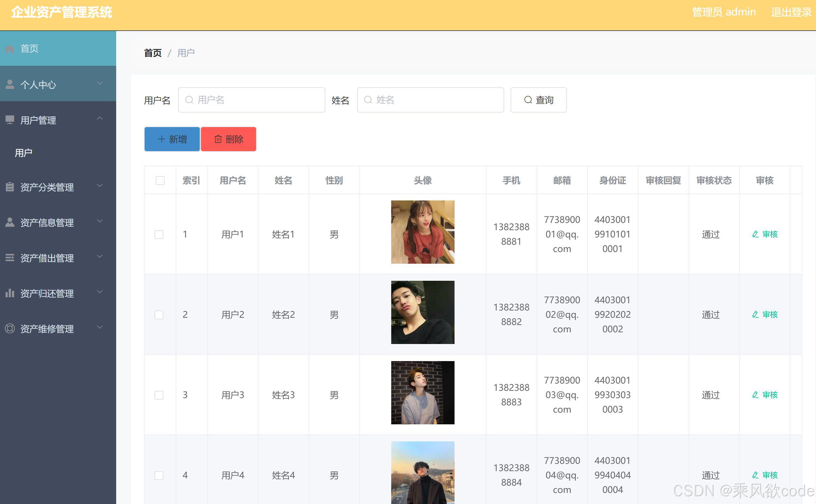
Task: Click 退出登录 in the header
Action: click(791, 12)
